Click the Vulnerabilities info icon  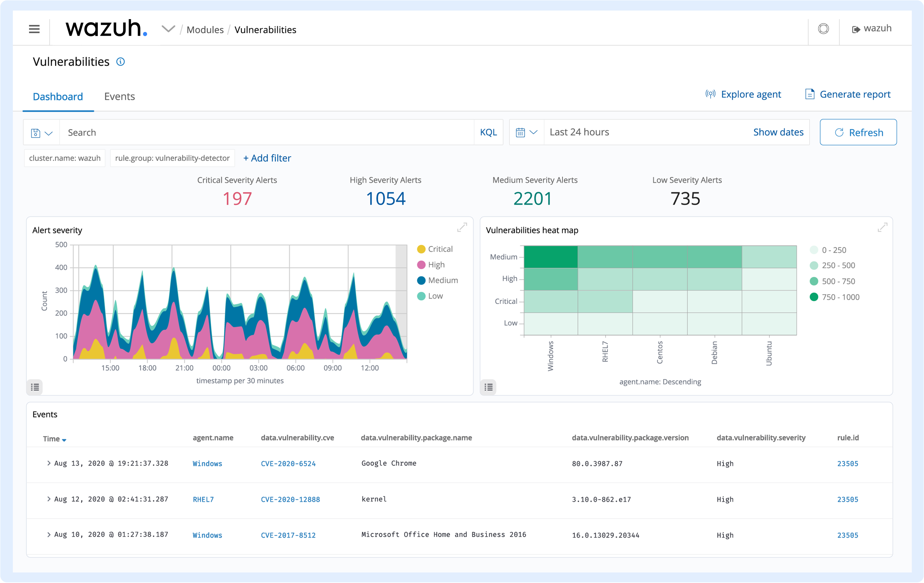click(120, 62)
